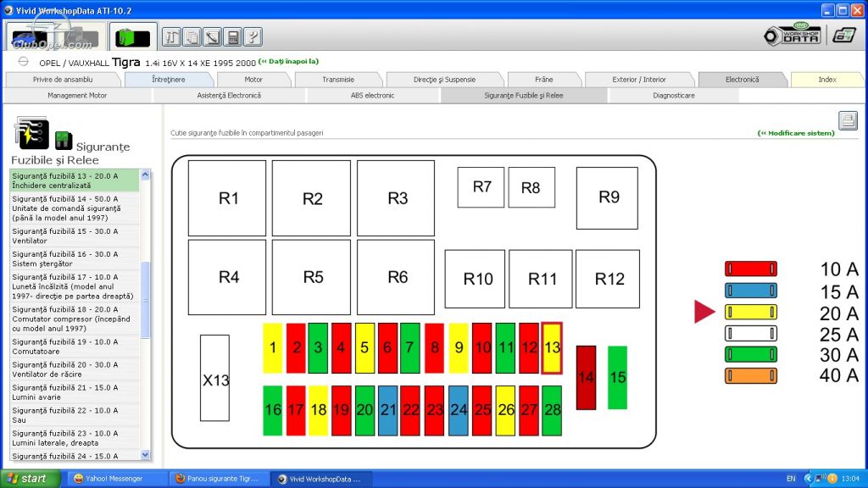
Task: Select Siguranță fuzibilă 21 Lumini avarie
Action: click(x=75, y=392)
